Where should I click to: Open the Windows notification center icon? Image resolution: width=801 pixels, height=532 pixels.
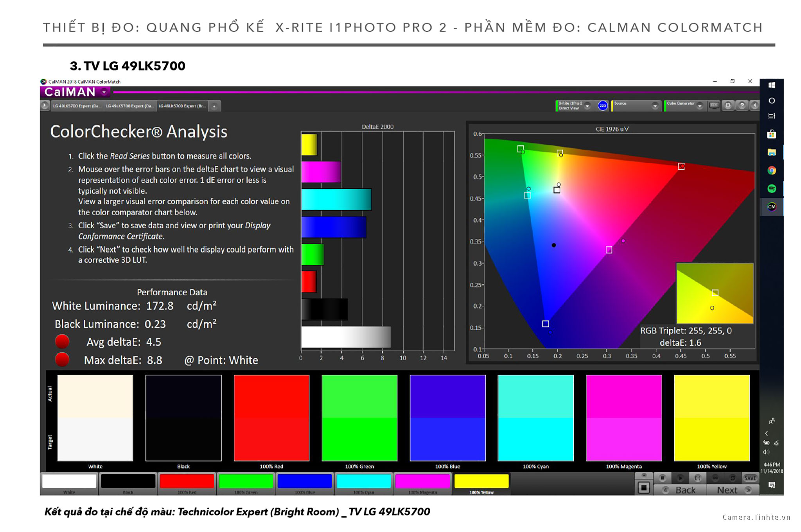772,485
